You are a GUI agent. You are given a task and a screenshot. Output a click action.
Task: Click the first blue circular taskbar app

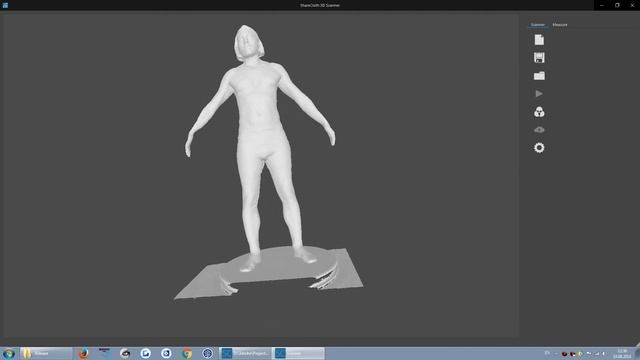[146, 353]
